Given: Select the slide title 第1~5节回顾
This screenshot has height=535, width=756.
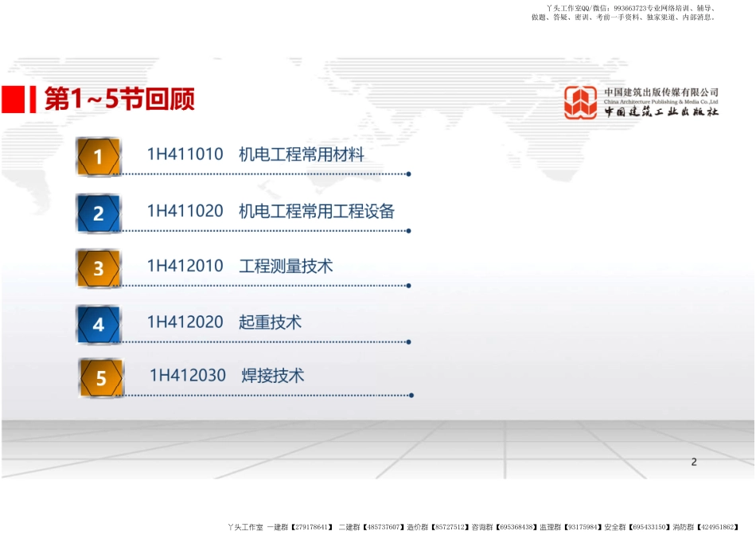Looking at the screenshot, I should (119, 100).
